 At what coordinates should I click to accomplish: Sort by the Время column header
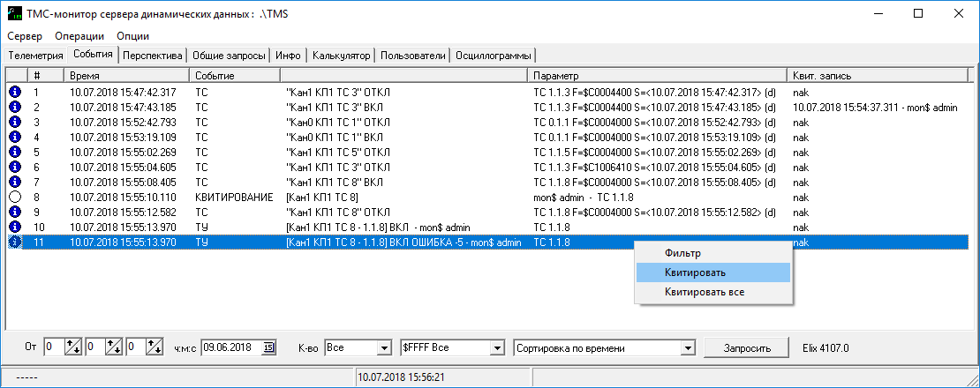127,77
